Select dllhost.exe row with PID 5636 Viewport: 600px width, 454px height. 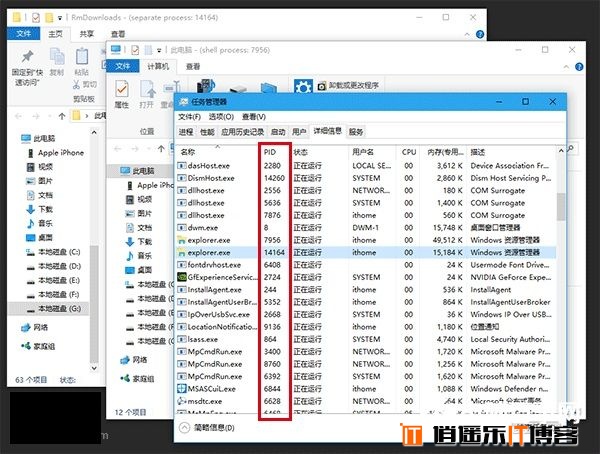pyautogui.click(x=366, y=203)
